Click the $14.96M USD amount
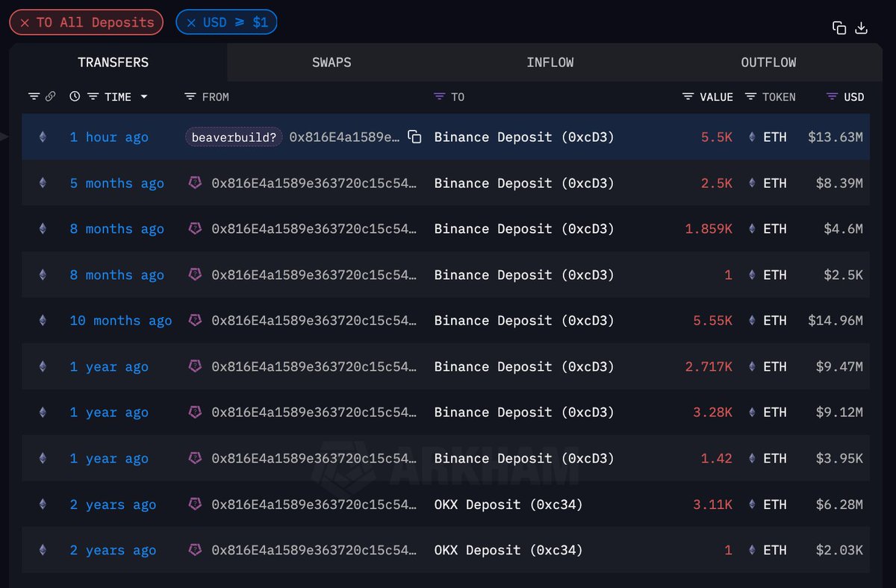This screenshot has height=588, width=896. click(836, 321)
